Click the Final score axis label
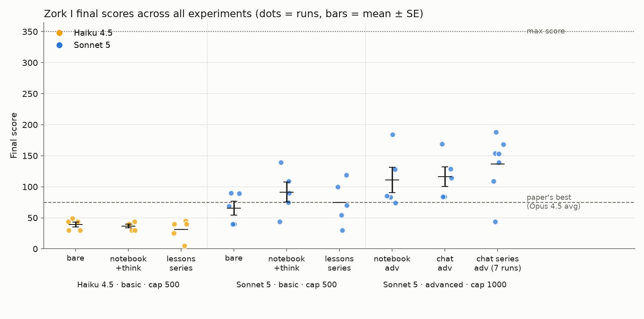Image resolution: width=644 pixels, height=319 pixels. [x=14, y=135]
